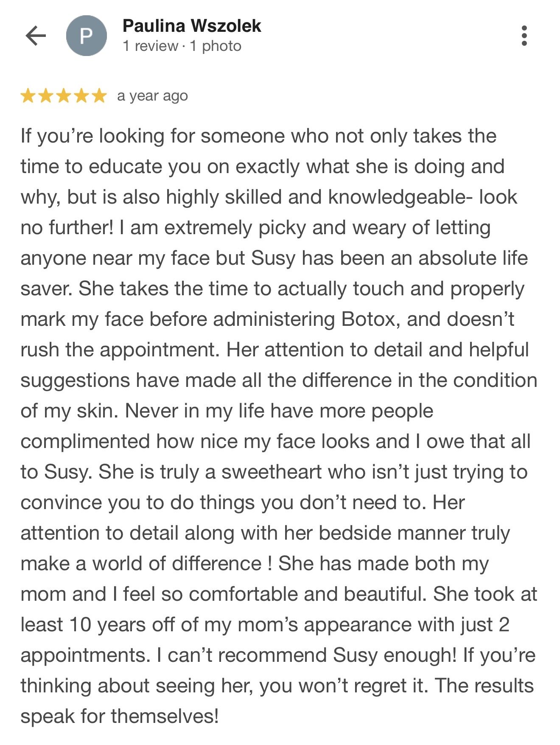
Task: Tap the "1 review" count text
Action: pos(150,46)
